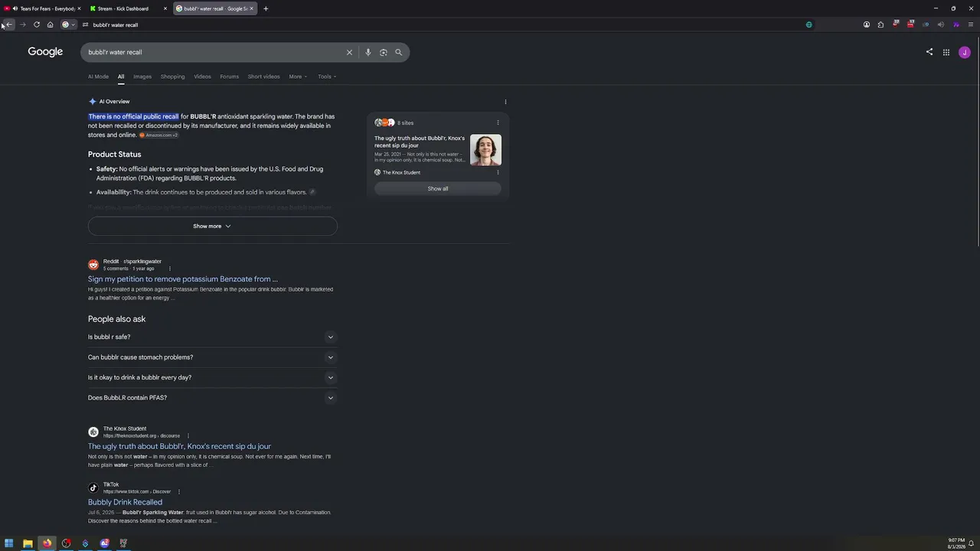Expand "Is bubbl r safe?" question
Screen dimensions: 980x551
click(212, 337)
